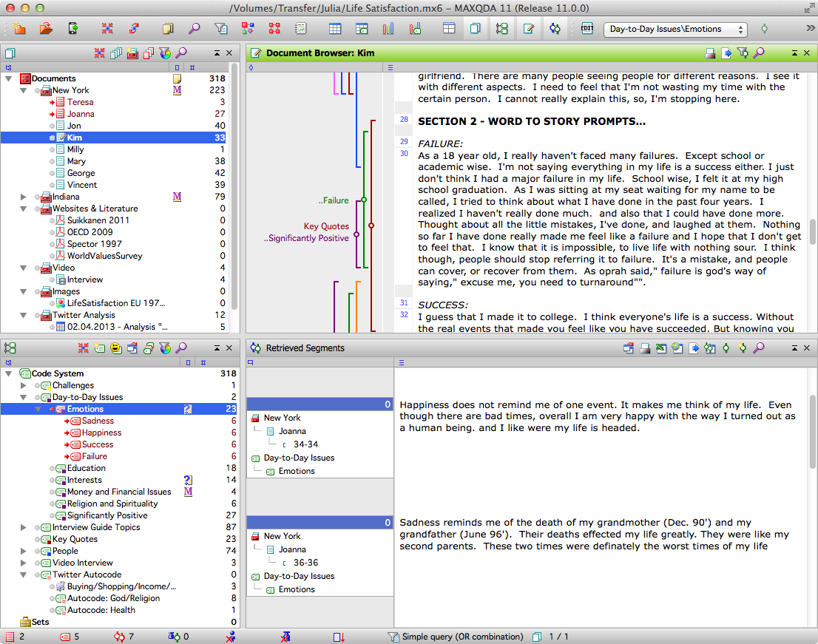Viewport: 818px width, 644px height.
Task: Click the search icon in Retrieved Segments header
Action: point(759,348)
